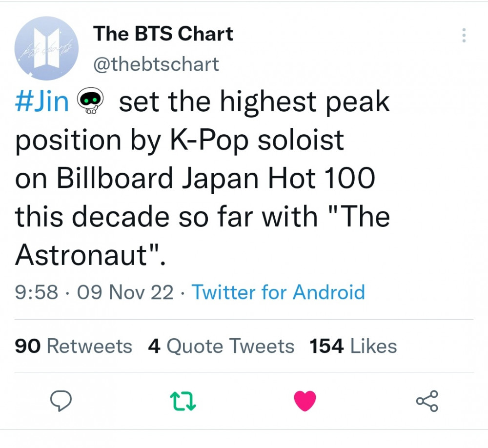
Task: Show the 4 Quote Tweets list
Action: [x=221, y=346]
